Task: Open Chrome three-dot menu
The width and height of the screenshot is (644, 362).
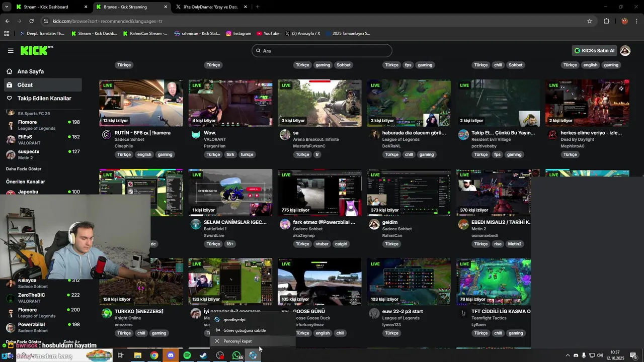Action: point(637,21)
